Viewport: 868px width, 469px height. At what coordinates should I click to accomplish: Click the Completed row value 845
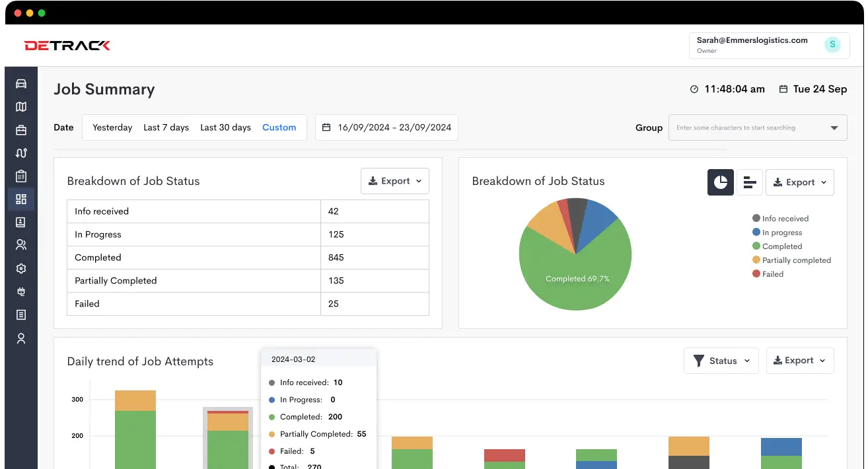tap(336, 258)
